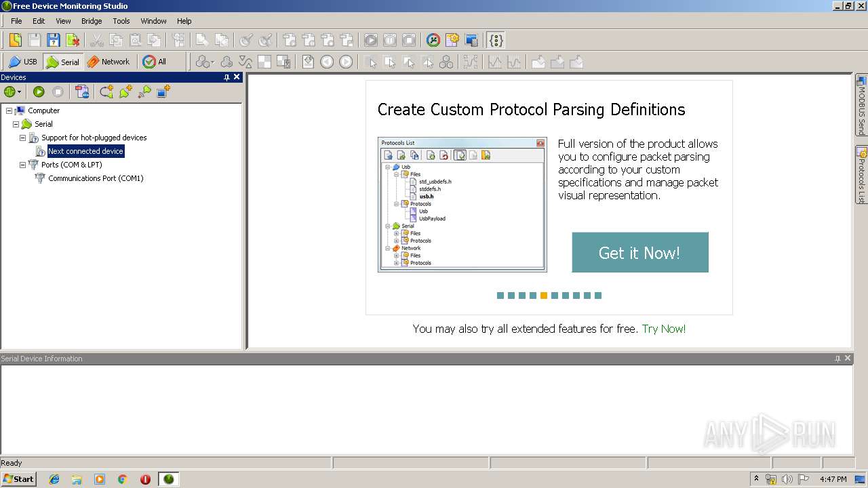Image resolution: width=868 pixels, height=488 pixels.
Task: Click the Try Now! link
Action: tap(664, 329)
